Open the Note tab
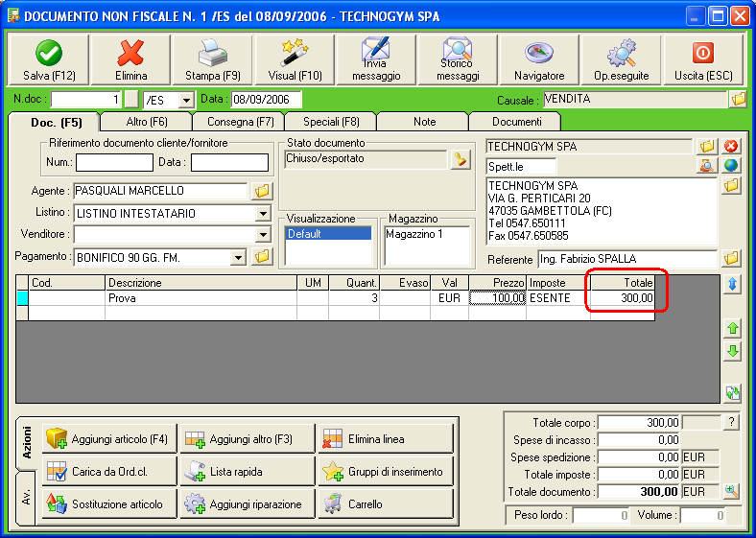The image size is (756, 538). [x=424, y=122]
